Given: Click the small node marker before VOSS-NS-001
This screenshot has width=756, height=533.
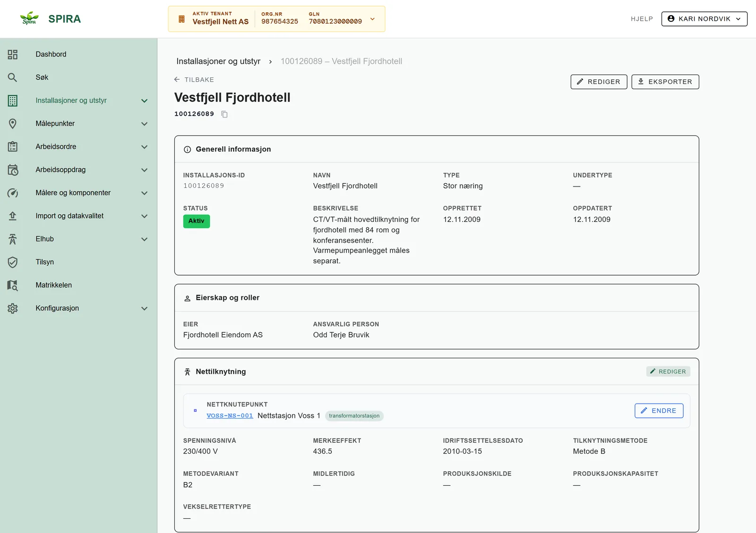Looking at the screenshot, I should tap(195, 410).
